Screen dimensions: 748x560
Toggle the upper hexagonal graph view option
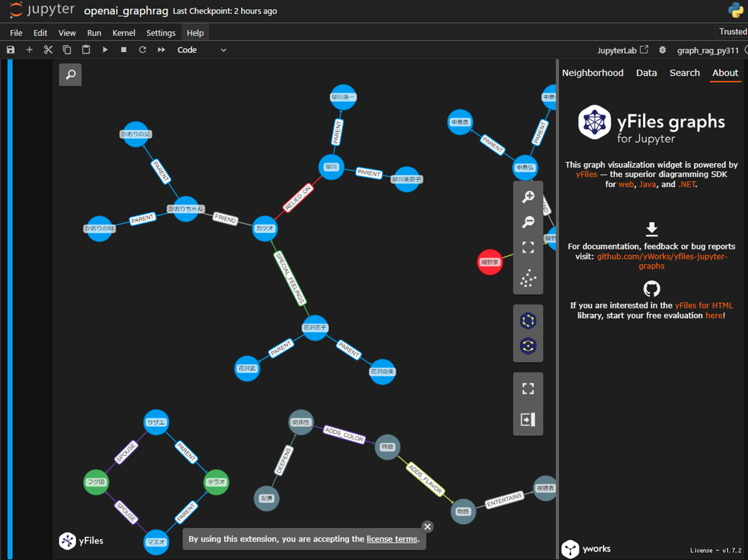click(x=528, y=321)
